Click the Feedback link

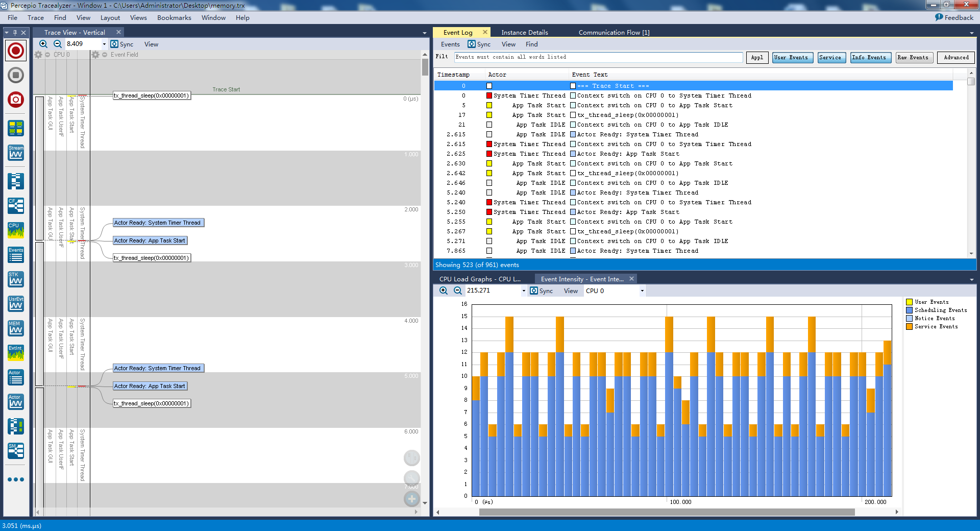(x=954, y=18)
